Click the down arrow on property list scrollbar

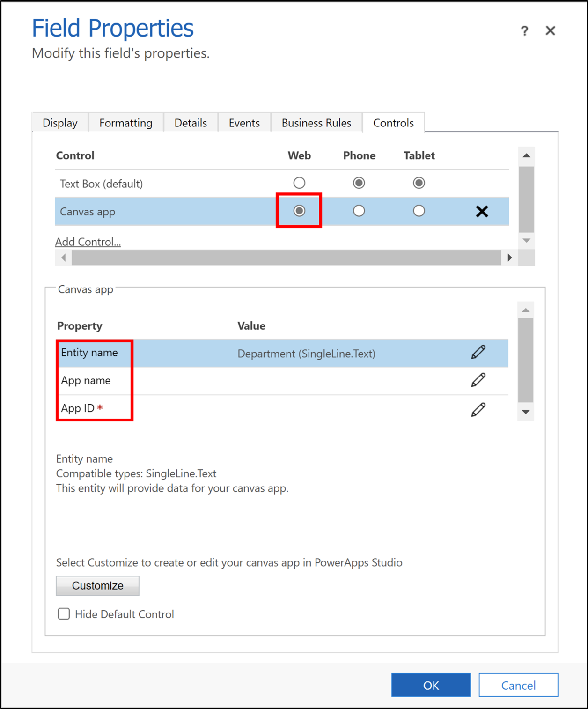click(x=526, y=412)
